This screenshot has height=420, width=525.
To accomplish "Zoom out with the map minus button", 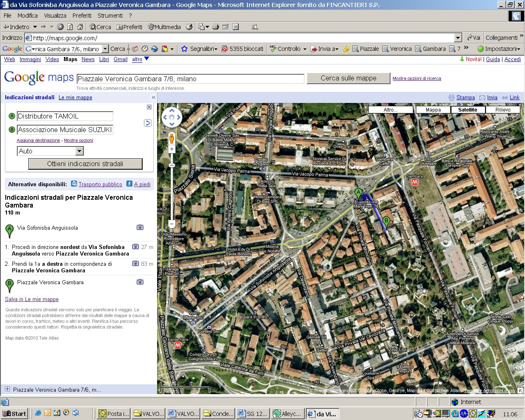I will [172, 224].
